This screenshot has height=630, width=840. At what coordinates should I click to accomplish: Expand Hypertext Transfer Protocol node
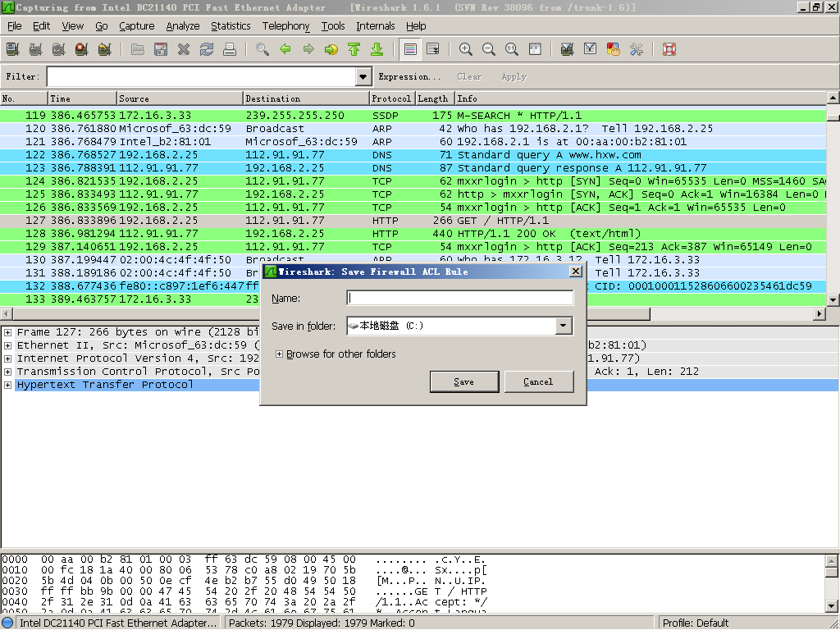(7, 385)
